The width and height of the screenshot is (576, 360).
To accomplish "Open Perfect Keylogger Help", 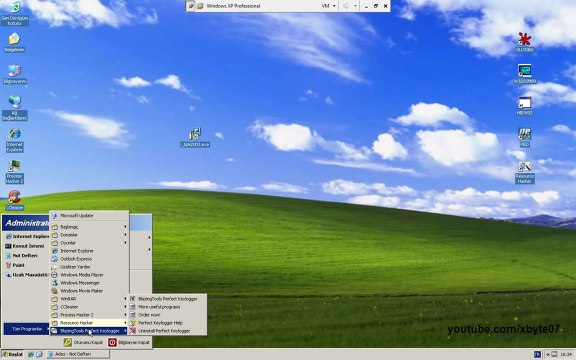I will coord(168,323).
